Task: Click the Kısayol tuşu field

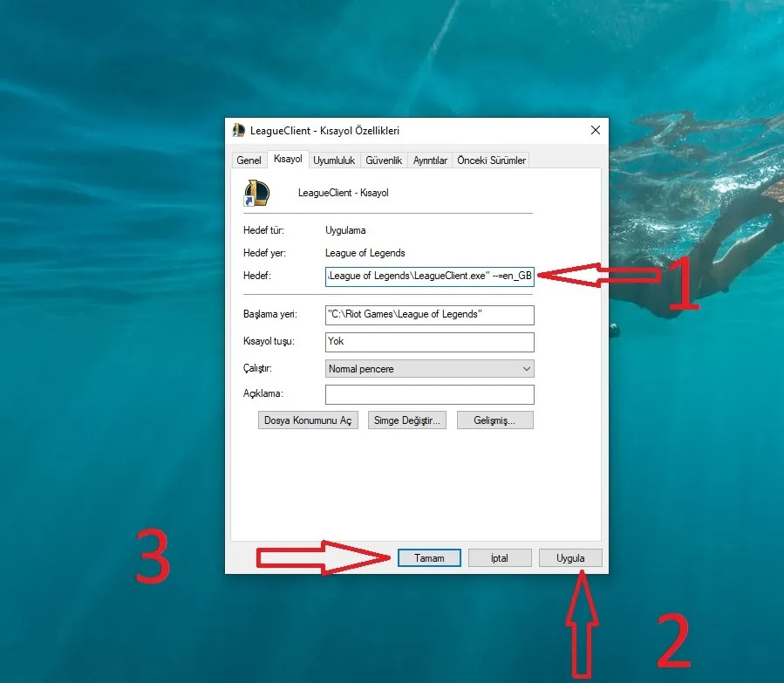Action: 430,342
